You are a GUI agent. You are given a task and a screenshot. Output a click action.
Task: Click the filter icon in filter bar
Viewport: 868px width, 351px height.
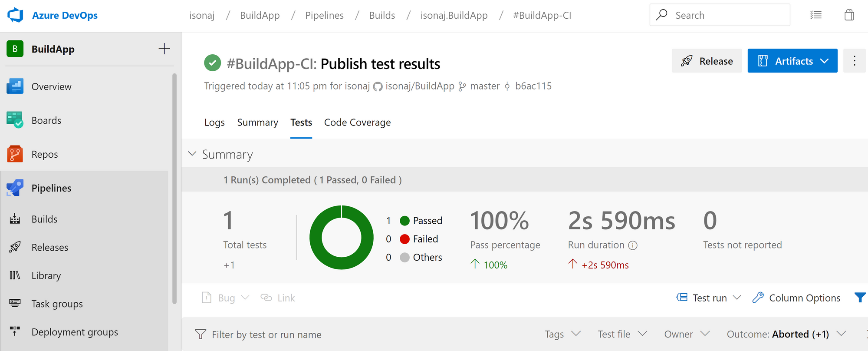(x=201, y=334)
